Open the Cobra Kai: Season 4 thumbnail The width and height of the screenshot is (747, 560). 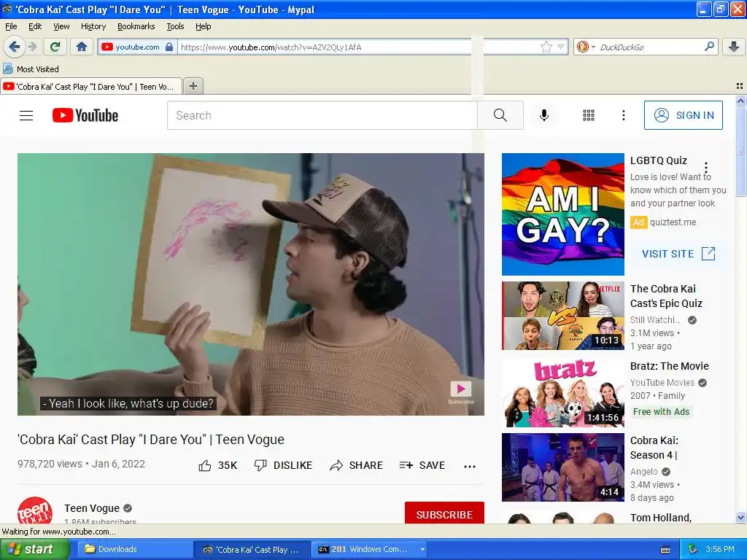pos(562,467)
